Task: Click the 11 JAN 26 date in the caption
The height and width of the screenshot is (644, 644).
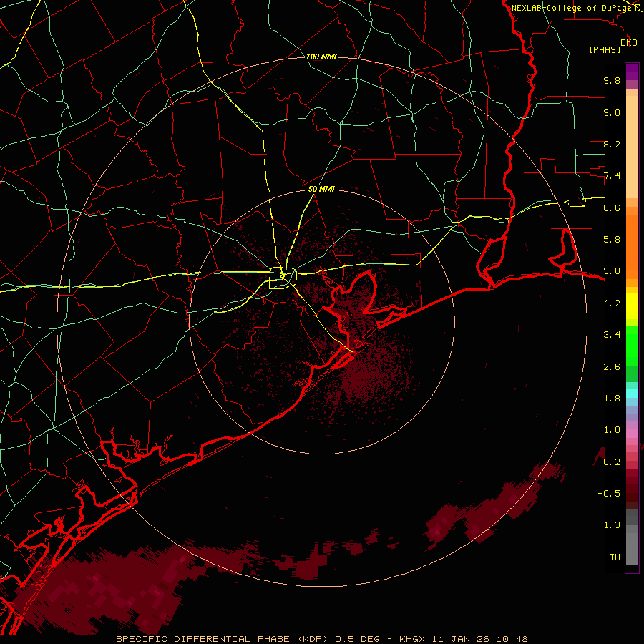Action: [x=462, y=639]
